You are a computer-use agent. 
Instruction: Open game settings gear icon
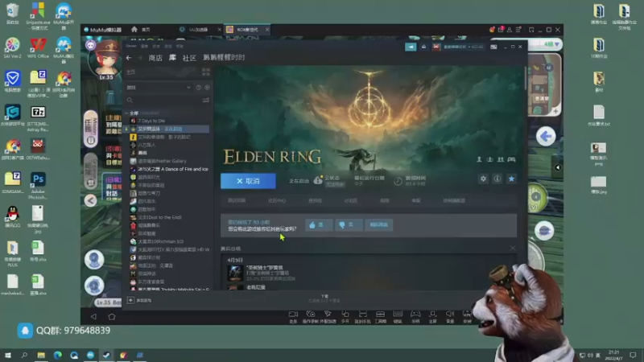(483, 179)
